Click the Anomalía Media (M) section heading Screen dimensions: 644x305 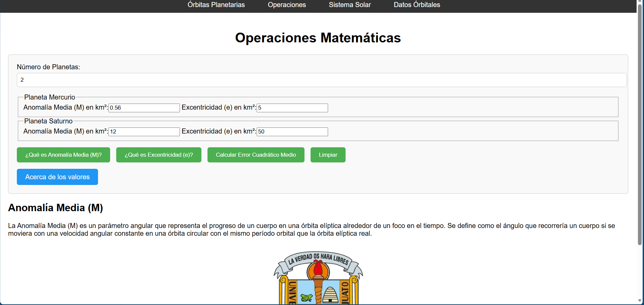tap(56, 208)
